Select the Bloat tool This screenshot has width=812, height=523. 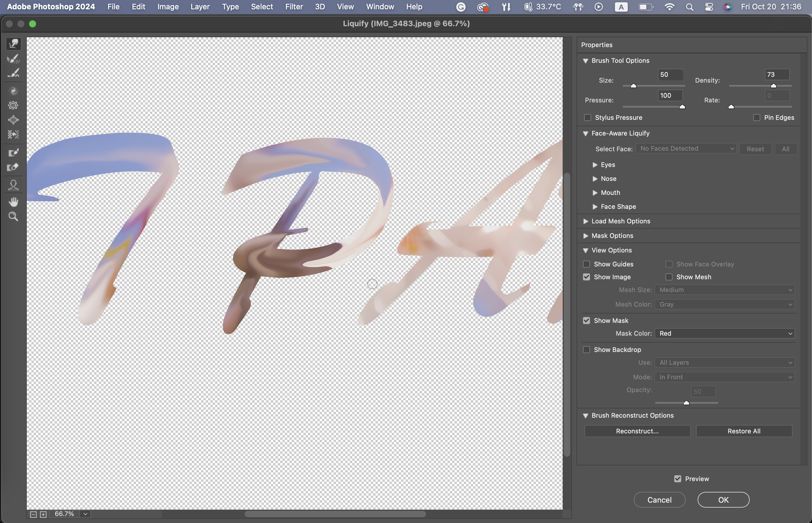(14, 120)
